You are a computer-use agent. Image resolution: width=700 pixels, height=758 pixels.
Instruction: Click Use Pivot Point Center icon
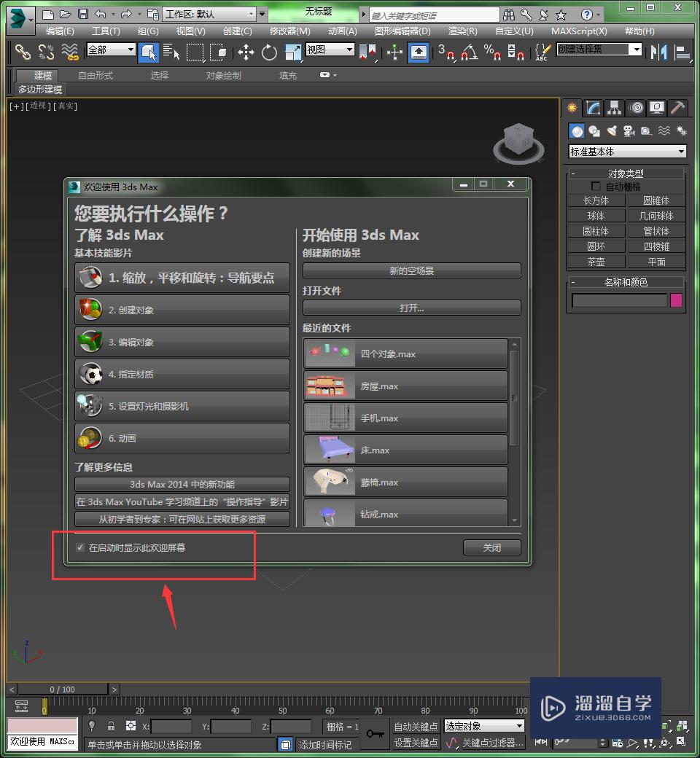[368, 52]
